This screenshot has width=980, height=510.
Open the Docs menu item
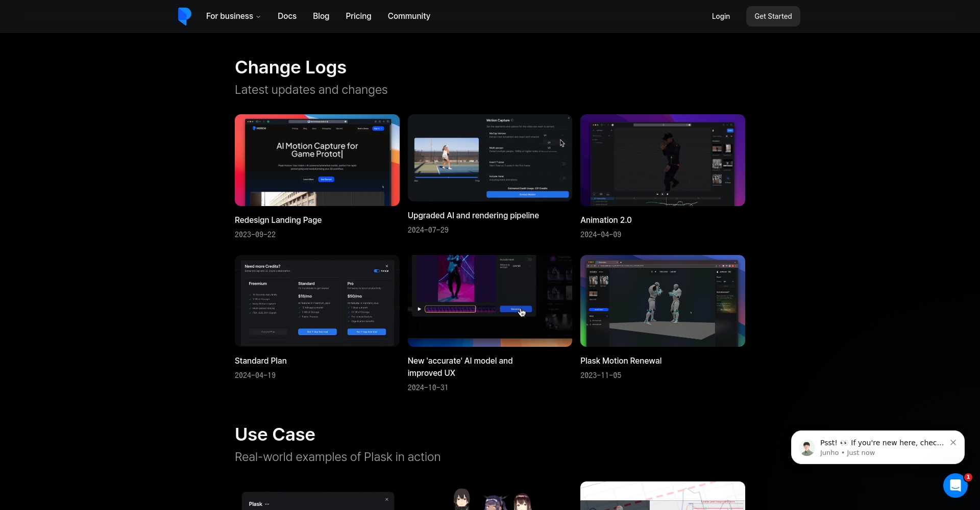(287, 16)
